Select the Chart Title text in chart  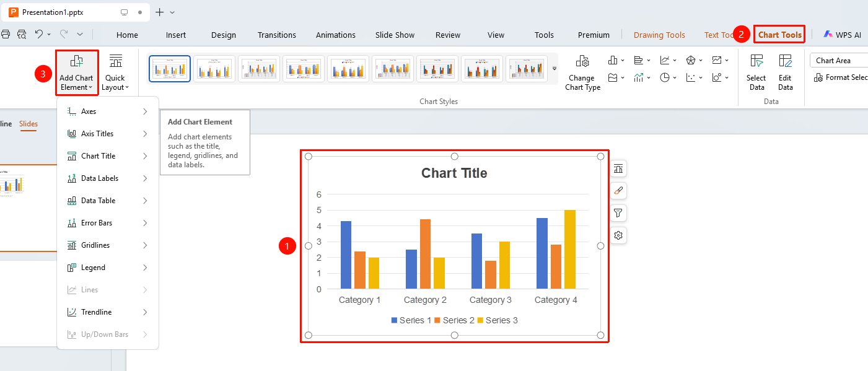coord(454,173)
